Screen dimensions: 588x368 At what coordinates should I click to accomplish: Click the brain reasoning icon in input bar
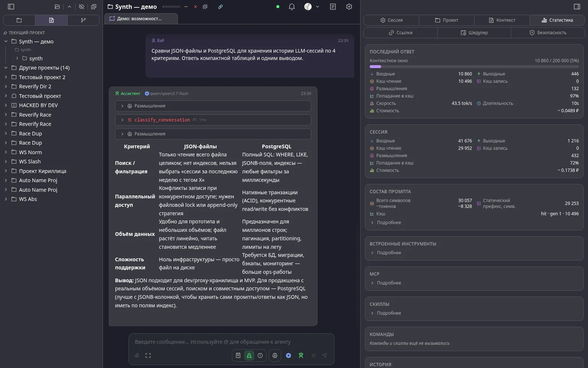click(275, 355)
